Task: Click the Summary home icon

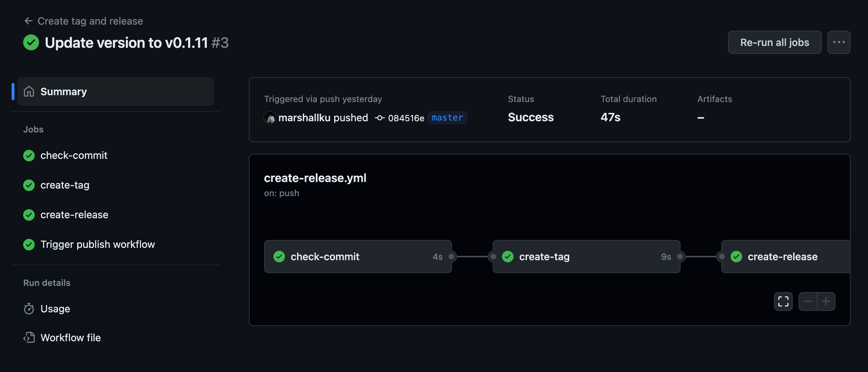Action: click(29, 92)
